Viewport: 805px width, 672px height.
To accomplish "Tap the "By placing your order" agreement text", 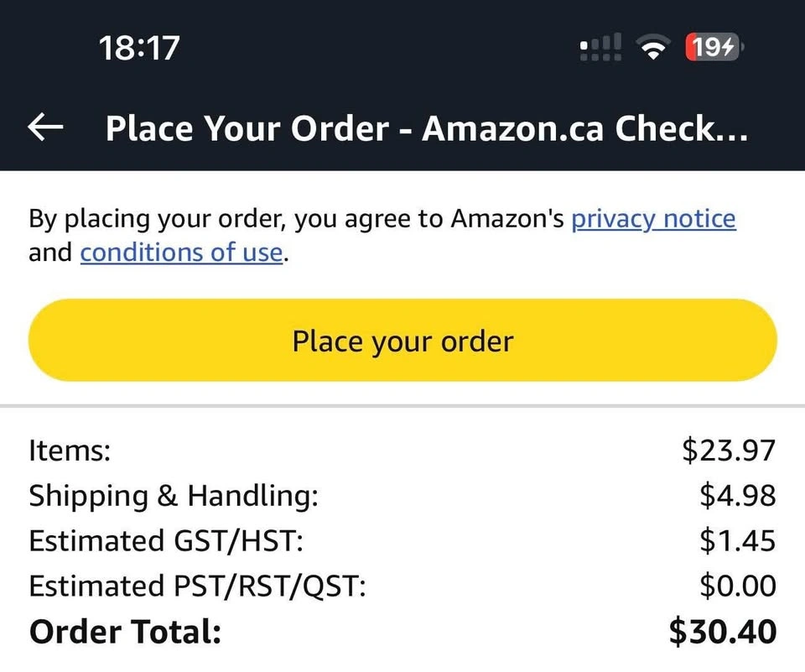I will (297, 220).
